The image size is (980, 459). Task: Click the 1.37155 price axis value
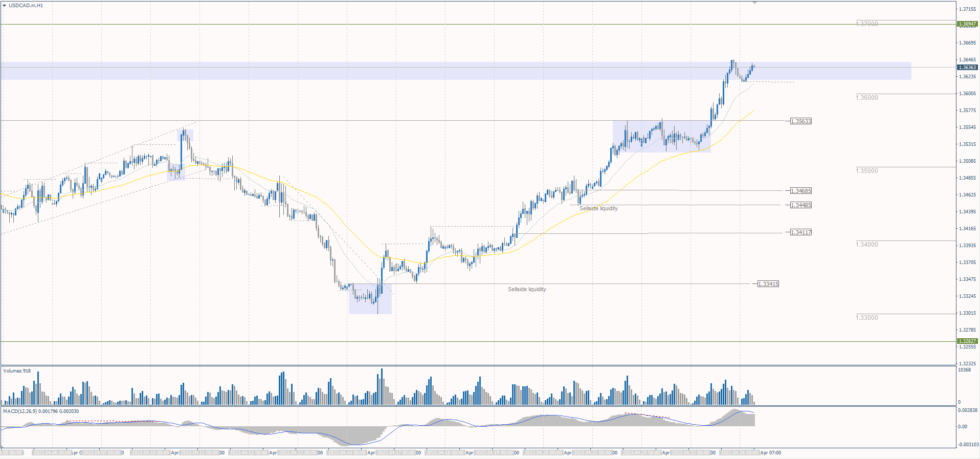[x=967, y=9]
